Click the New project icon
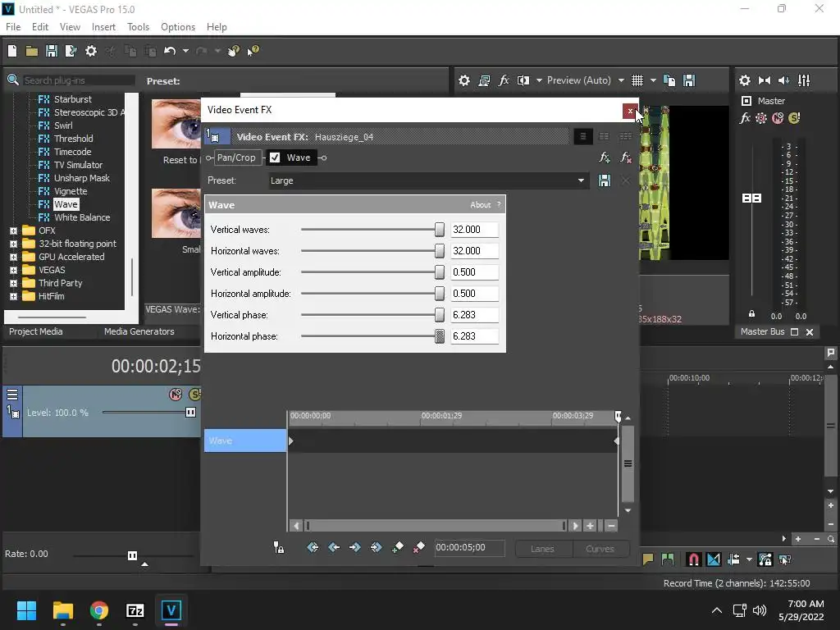The height and width of the screenshot is (630, 840). (x=12, y=51)
